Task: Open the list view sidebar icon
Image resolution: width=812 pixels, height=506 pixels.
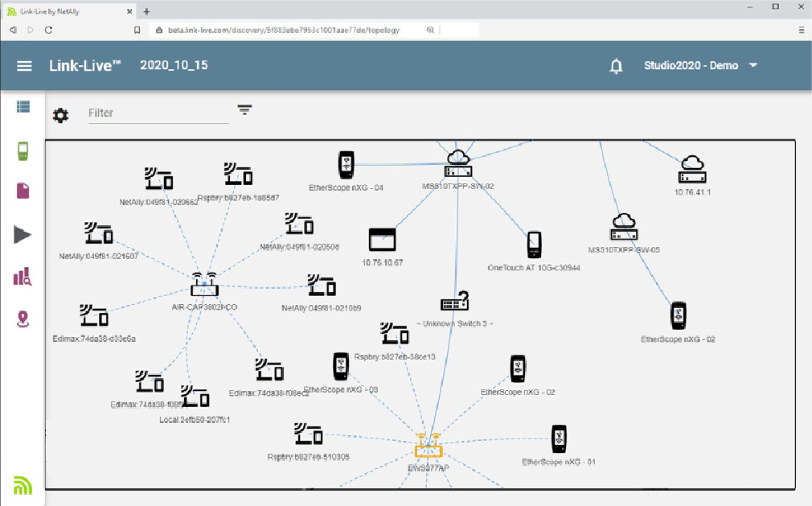Action: click(x=23, y=107)
